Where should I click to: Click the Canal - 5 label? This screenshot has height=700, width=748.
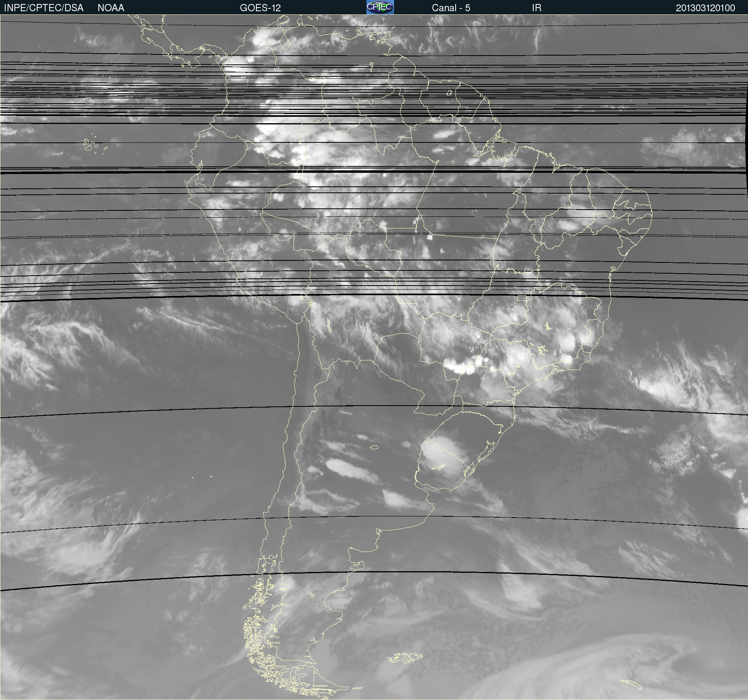(451, 8)
